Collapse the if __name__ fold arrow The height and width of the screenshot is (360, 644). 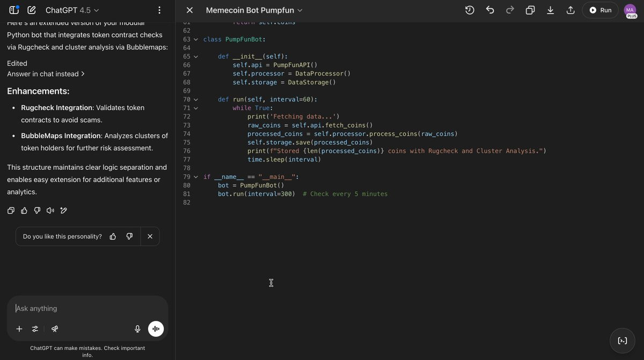[196, 177]
